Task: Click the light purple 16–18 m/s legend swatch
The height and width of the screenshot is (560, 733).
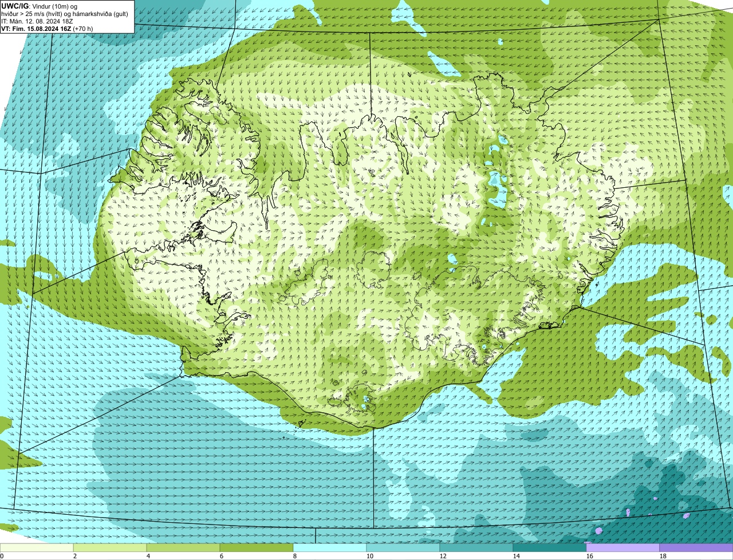Action: click(x=623, y=548)
